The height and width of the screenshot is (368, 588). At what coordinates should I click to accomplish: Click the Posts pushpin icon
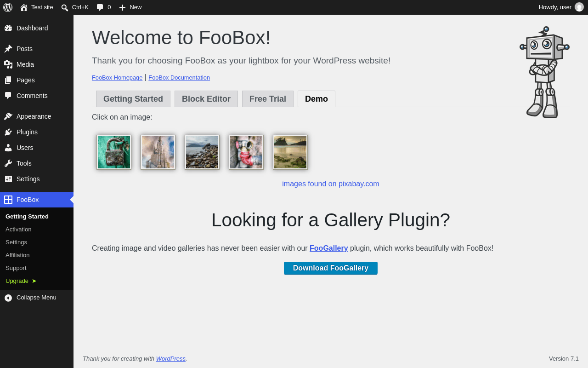pyautogui.click(x=8, y=49)
